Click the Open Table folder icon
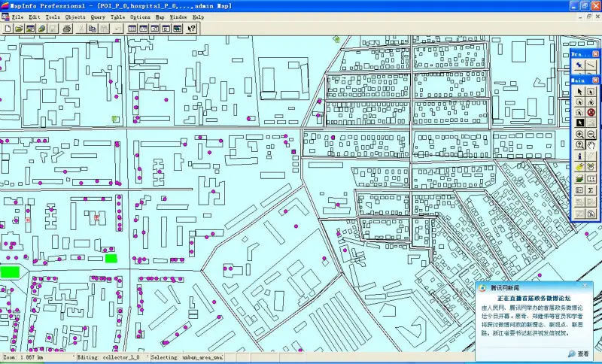Image resolution: width=602 pixels, height=364 pixels. pos(19,29)
